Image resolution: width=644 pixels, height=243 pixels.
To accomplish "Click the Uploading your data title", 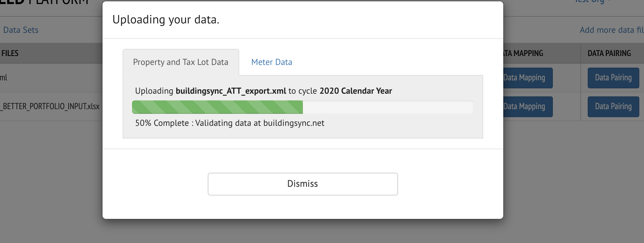I will pyautogui.click(x=166, y=19).
